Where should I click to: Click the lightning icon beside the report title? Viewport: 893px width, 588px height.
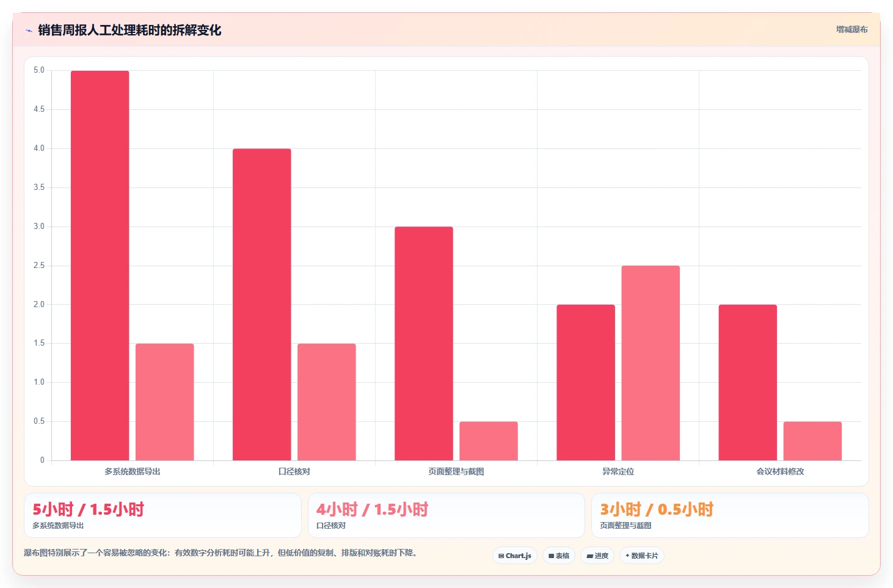pos(29,31)
